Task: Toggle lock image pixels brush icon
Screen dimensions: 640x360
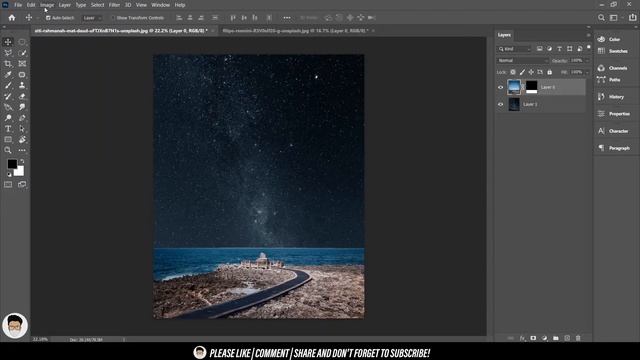Action: pos(522,72)
